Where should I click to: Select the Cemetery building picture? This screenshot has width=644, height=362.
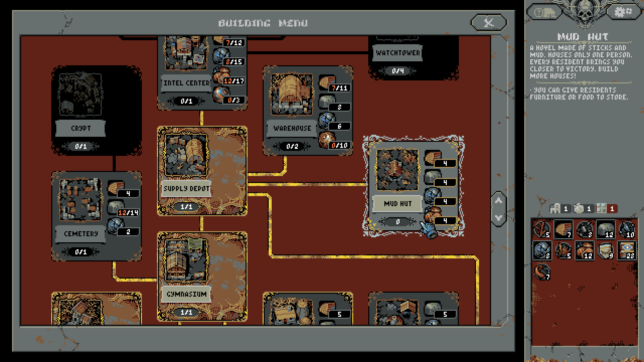[x=80, y=200]
